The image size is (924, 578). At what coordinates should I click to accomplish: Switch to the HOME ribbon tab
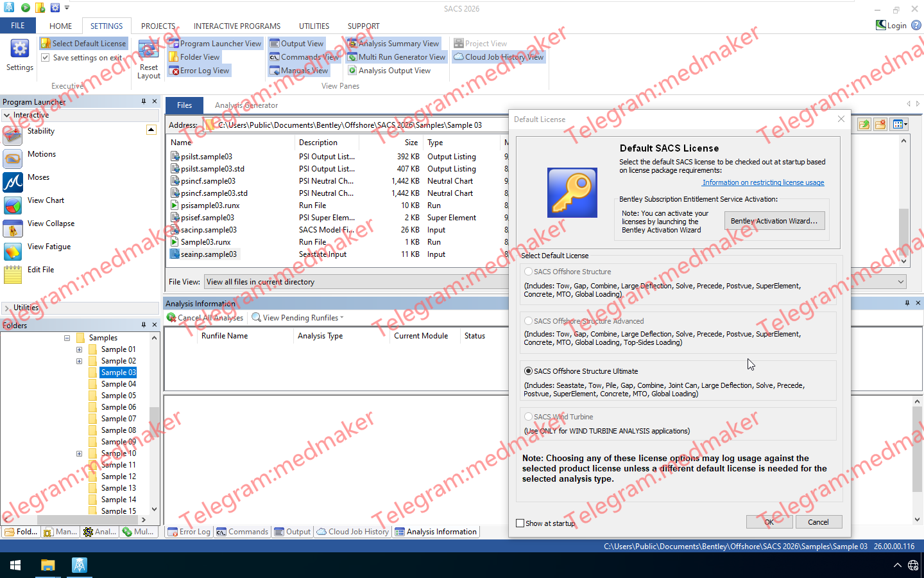(61, 26)
